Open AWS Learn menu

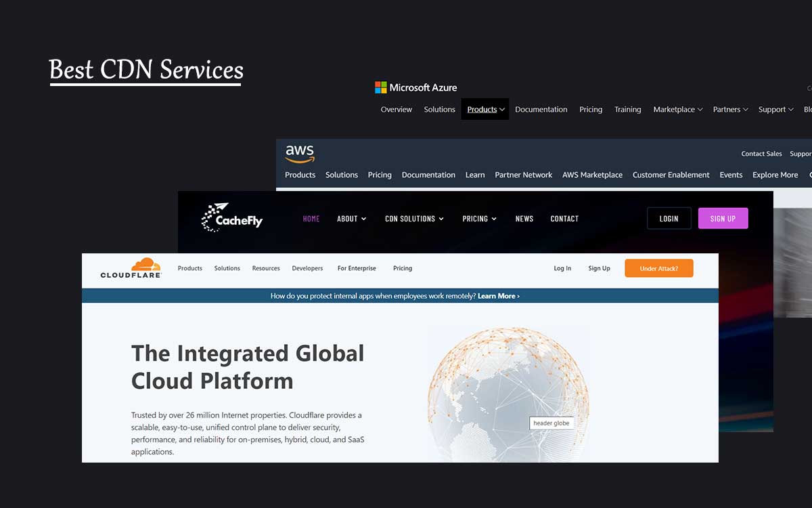point(475,175)
